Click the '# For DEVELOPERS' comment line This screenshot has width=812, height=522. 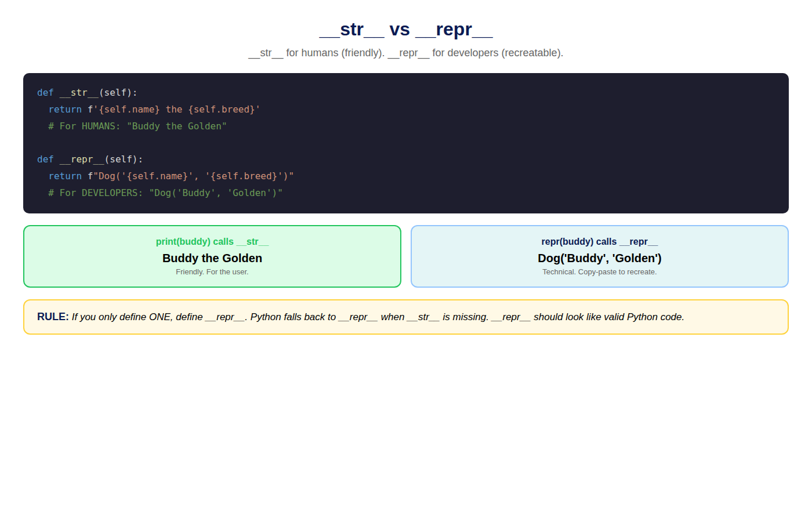165,193
